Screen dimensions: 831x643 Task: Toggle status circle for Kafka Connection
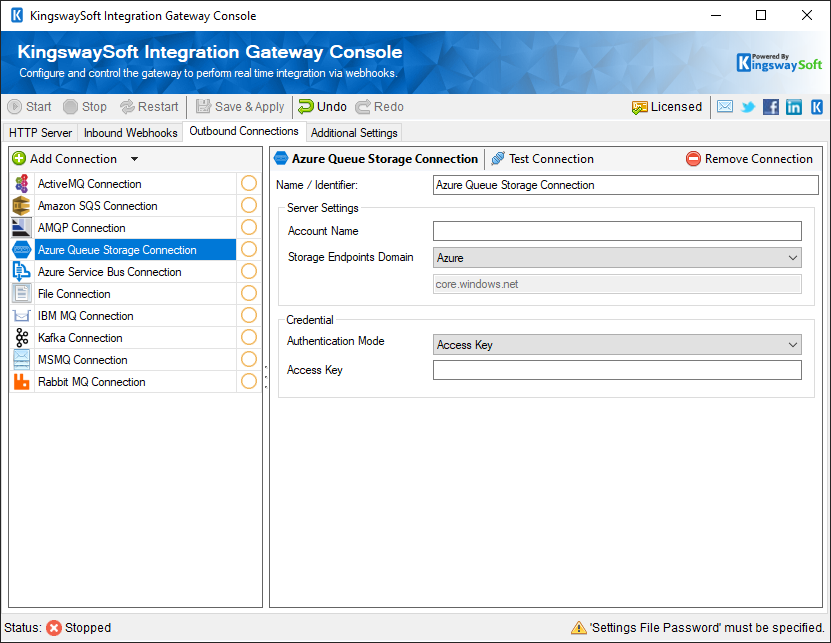point(249,337)
